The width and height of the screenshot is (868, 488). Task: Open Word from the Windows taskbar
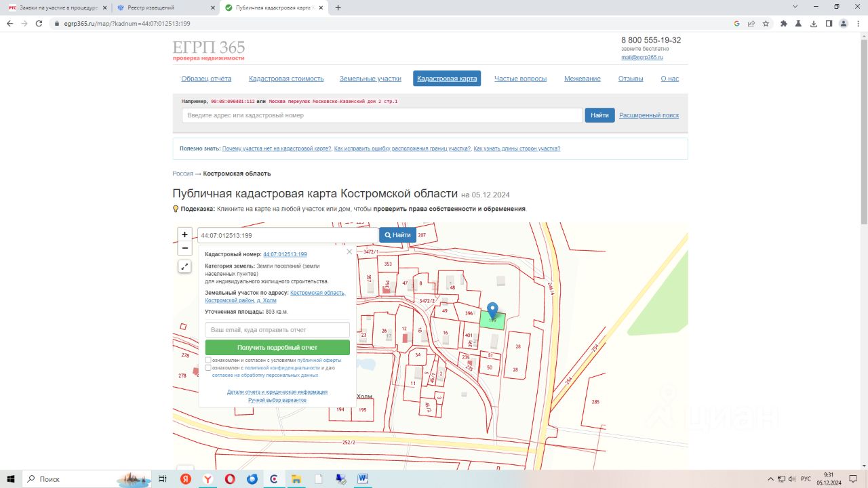[x=363, y=479]
